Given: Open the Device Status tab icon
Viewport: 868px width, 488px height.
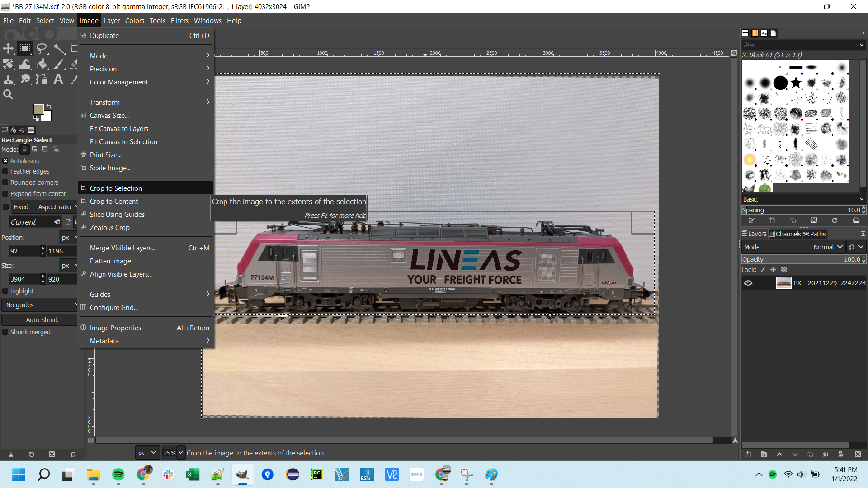Looking at the screenshot, I should tap(14, 130).
